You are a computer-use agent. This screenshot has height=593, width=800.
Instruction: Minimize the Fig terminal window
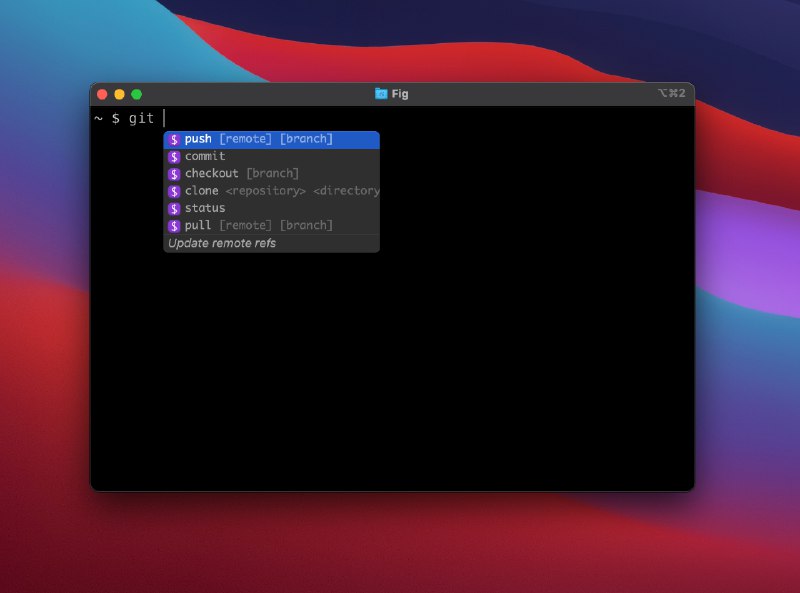[x=119, y=94]
